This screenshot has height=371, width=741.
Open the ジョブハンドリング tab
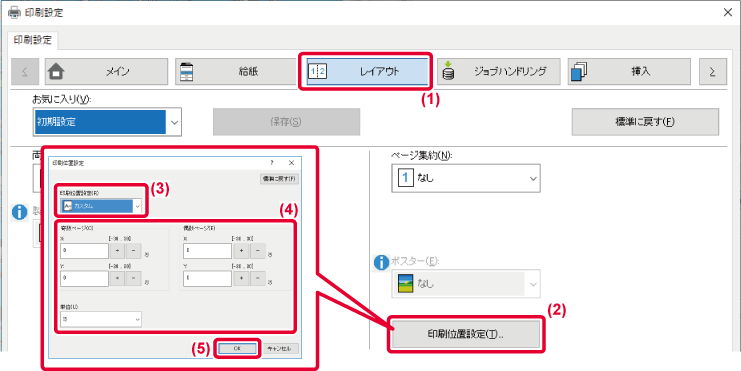499,71
